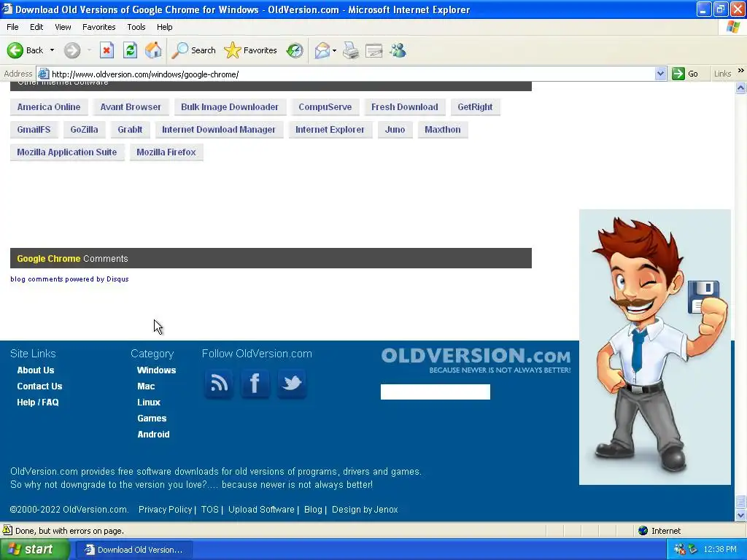Click the OLDVERSION.COM footer logo
Screen dimensions: 747x560
476,360
